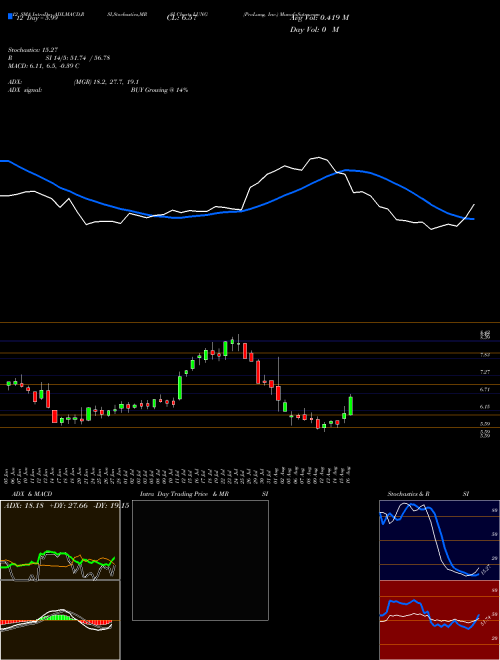Select the 'Avg Vol: 0.419 M' text
Screen dimensions: 500x660
(319, 18)
